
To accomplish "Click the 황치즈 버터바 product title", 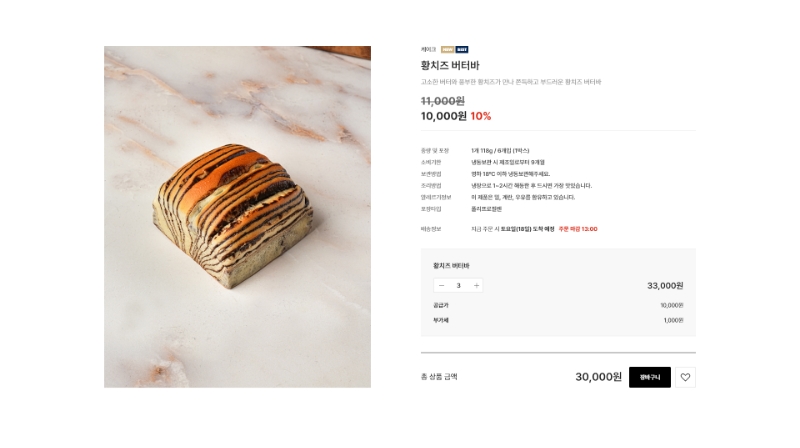I will click(x=450, y=65).
